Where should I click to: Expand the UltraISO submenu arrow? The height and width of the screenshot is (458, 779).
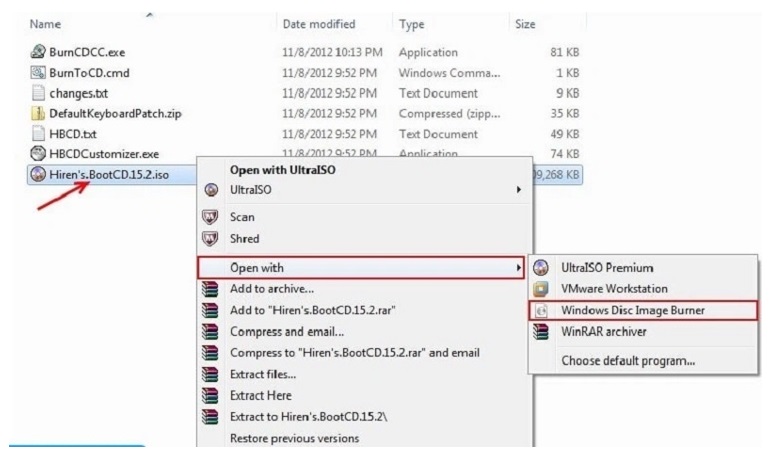(x=518, y=189)
